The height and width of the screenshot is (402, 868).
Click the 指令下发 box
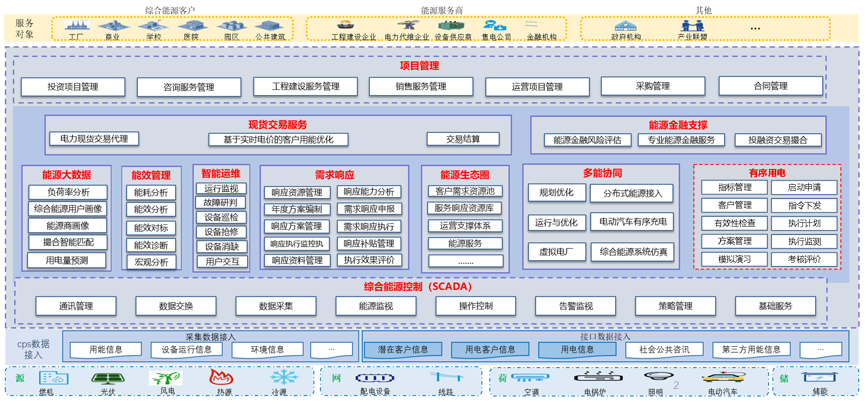(x=804, y=205)
